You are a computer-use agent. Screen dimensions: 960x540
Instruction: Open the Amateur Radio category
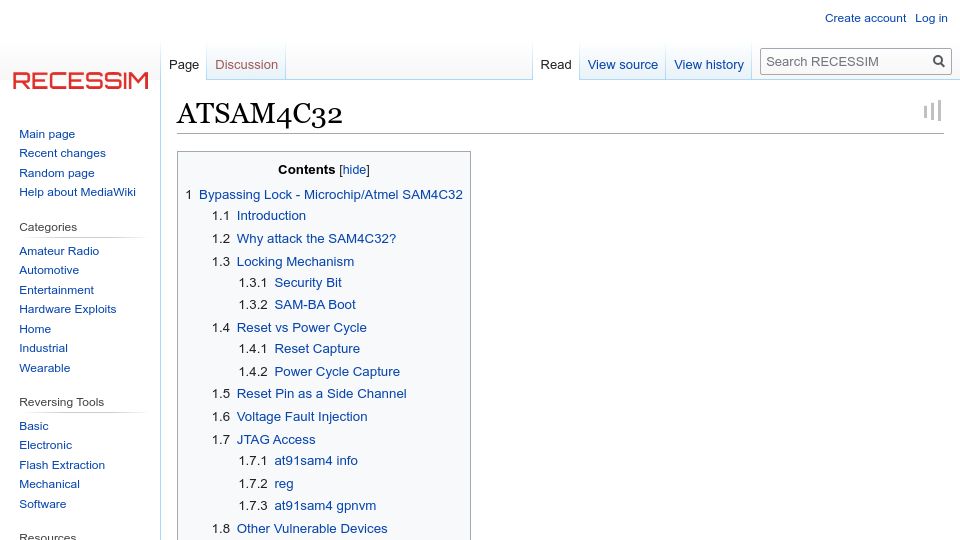pos(59,251)
